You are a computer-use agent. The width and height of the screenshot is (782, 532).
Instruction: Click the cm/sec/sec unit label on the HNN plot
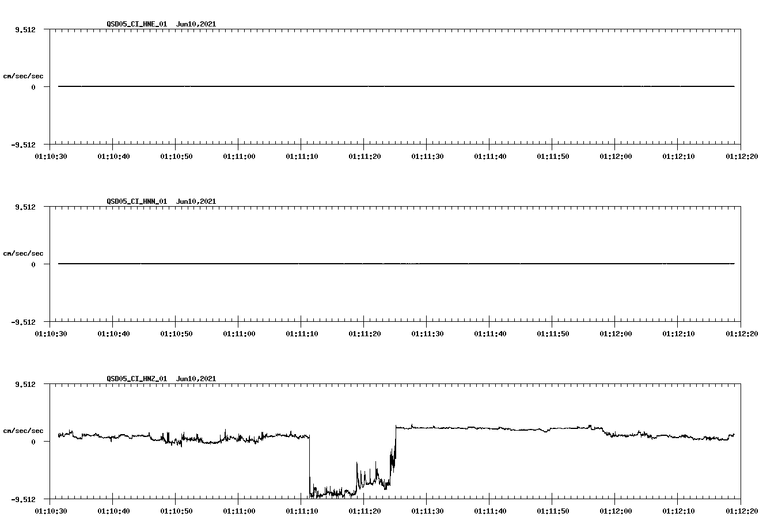coord(23,253)
